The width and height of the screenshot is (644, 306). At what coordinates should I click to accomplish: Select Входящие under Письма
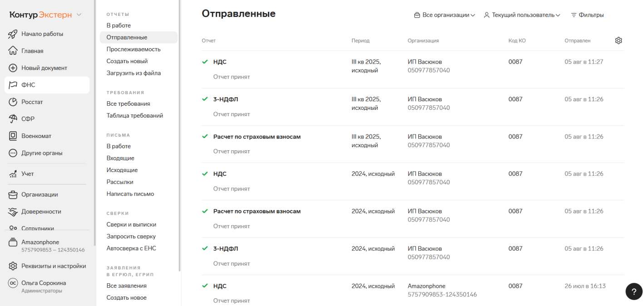pyautogui.click(x=120, y=158)
